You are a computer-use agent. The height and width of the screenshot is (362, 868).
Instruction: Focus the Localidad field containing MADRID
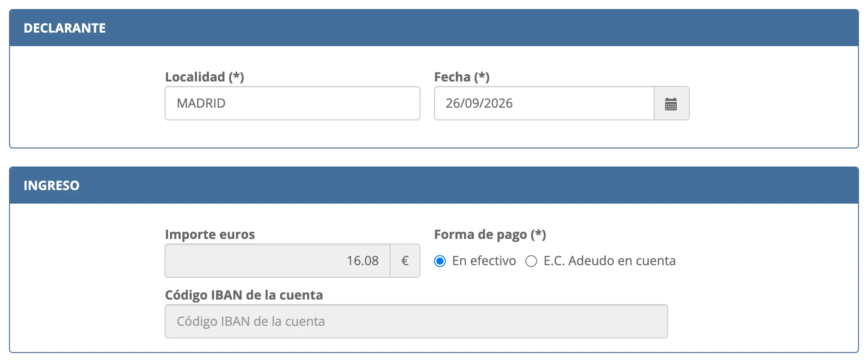(x=292, y=103)
